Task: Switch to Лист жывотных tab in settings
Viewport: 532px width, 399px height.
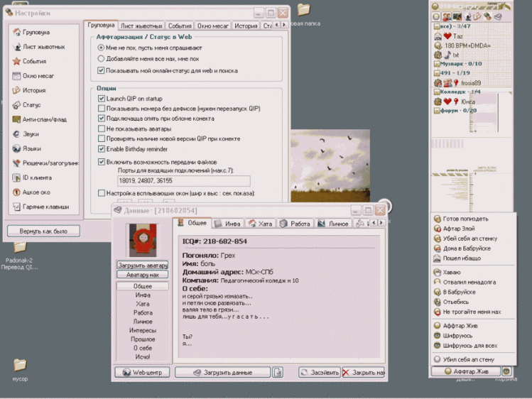Action: (x=141, y=26)
